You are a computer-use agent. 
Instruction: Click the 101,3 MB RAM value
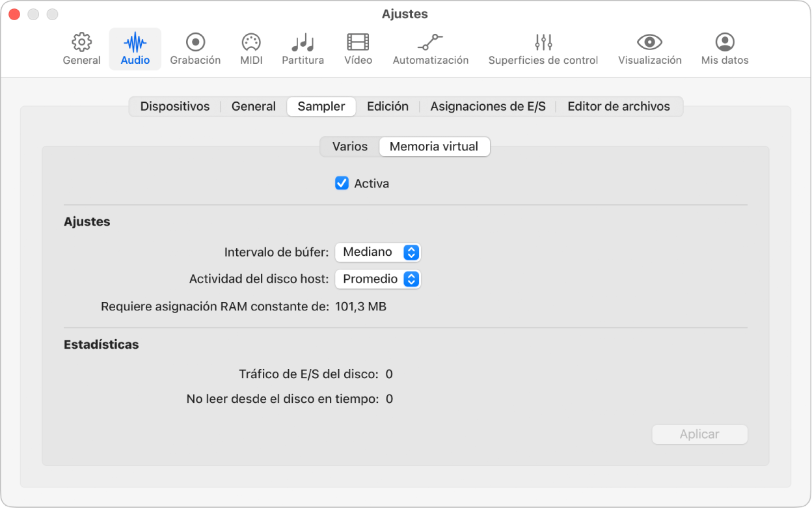[360, 307]
